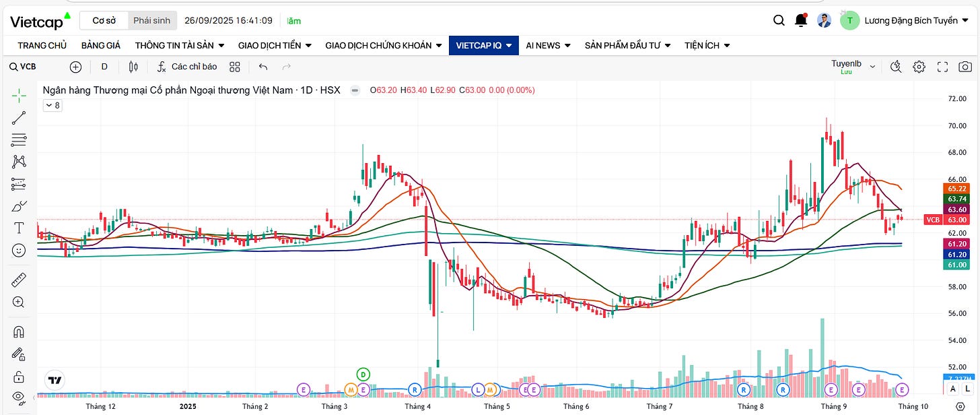The width and height of the screenshot is (980, 415).
Task: Open the Fibonacci and Gann tools
Action: pos(19,140)
